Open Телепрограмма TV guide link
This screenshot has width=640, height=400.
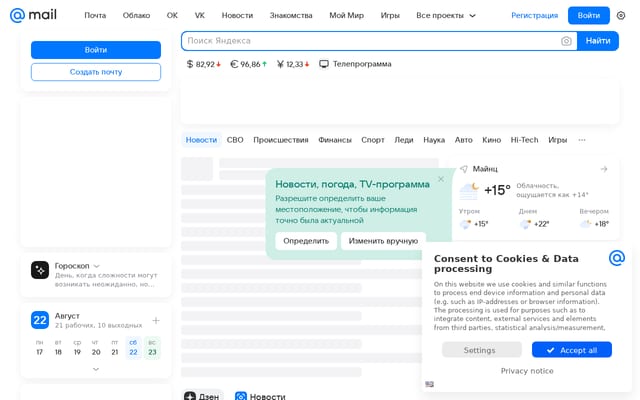[355, 64]
